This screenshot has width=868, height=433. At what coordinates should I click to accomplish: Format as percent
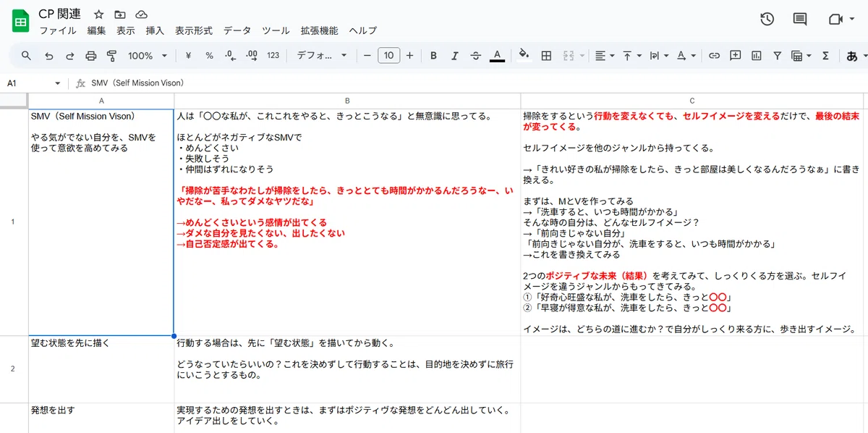[x=209, y=56]
